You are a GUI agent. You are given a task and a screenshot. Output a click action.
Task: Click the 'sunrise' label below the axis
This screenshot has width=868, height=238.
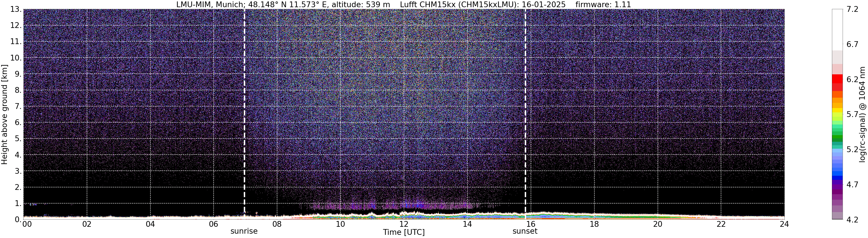tap(244, 231)
